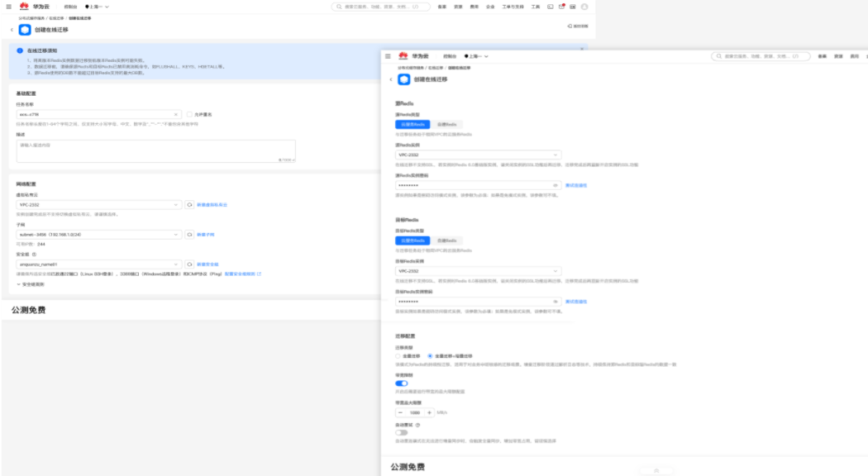Enable the auto-retry switch

click(x=401, y=433)
